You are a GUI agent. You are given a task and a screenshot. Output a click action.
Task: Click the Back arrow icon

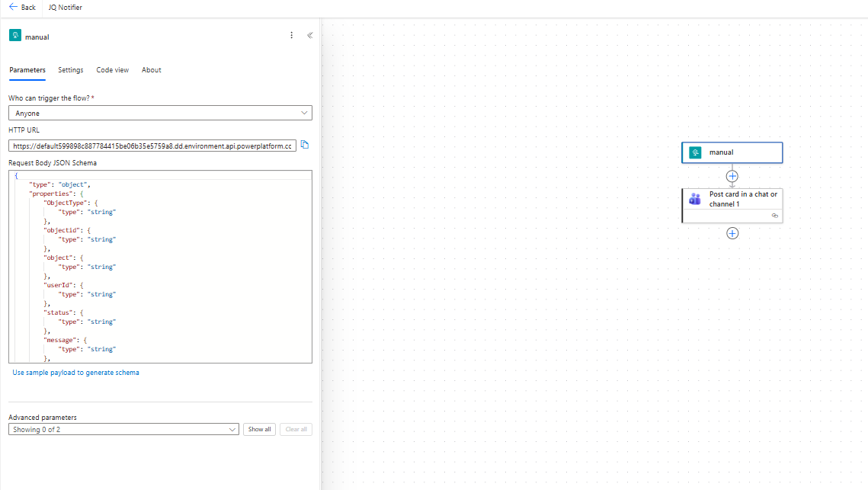click(13, 7)
